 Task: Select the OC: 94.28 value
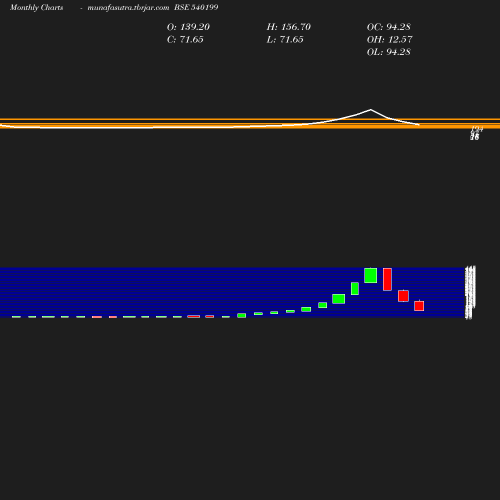pyautogui.click(x=389, y=27)
